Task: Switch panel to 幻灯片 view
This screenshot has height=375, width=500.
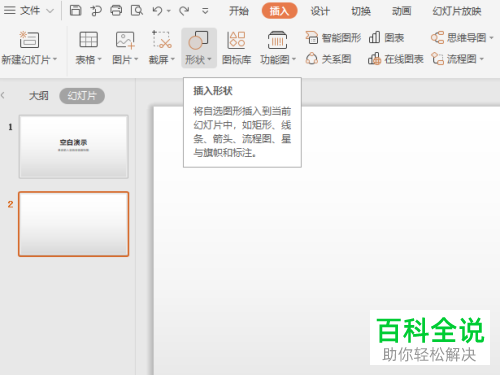Action: 82,96
